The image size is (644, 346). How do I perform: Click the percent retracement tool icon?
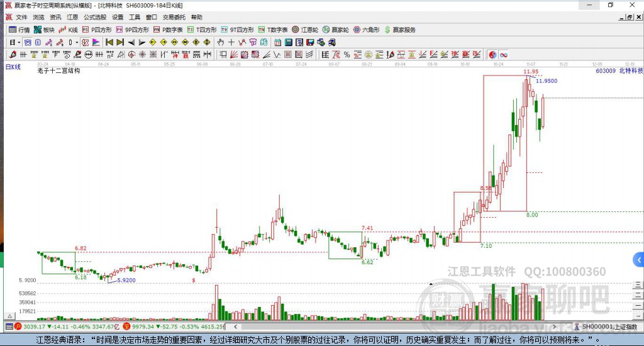(347, 55)
